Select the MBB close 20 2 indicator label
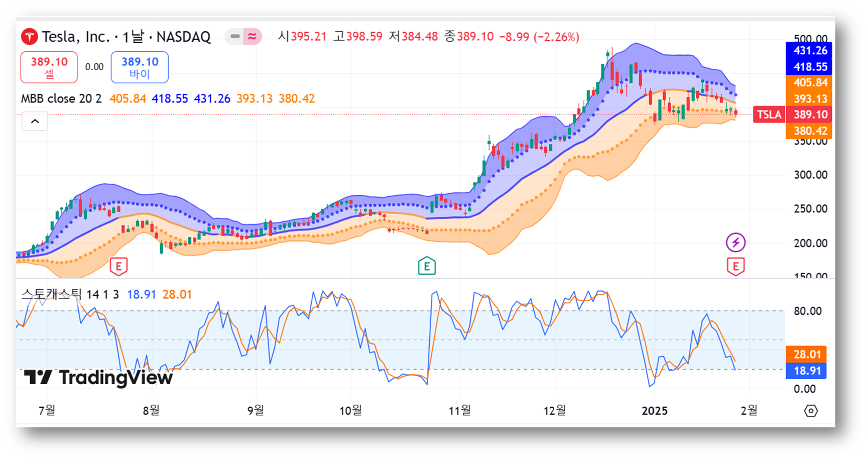 (x=61, y=98)
